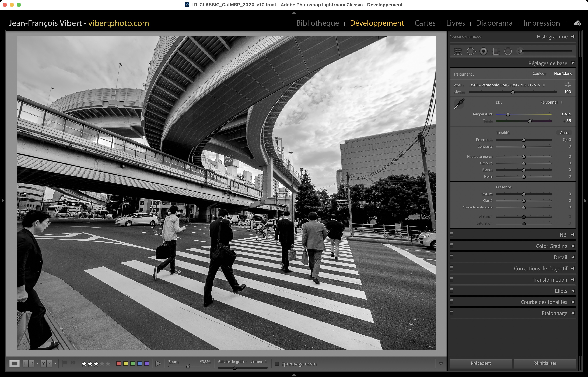
Task: Select the crop overlay tool
Action: point(458,51)
